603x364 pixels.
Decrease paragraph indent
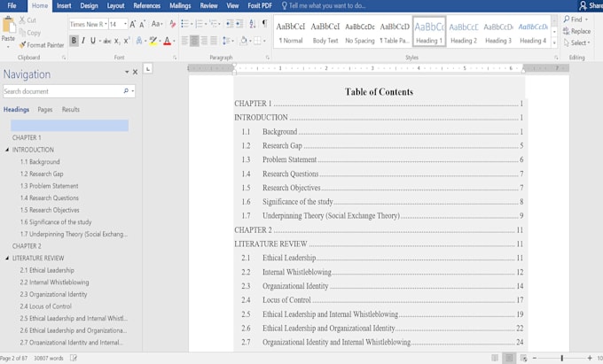pos(230,24)
